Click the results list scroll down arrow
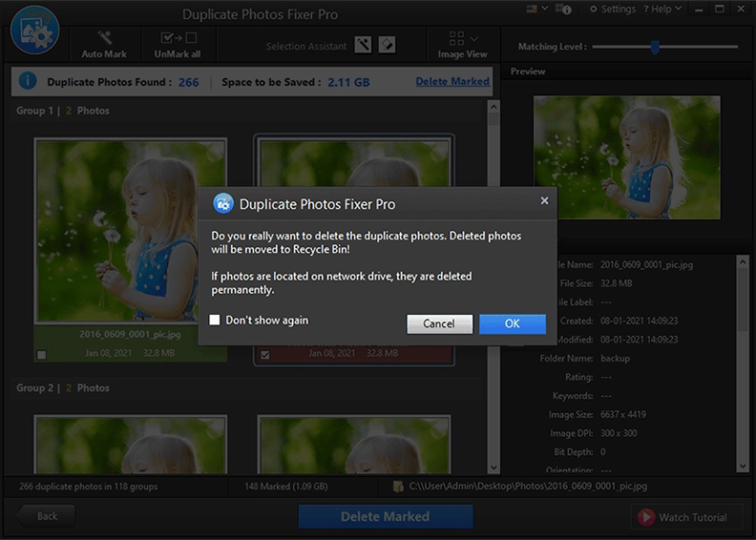 (x=493, y=467)
